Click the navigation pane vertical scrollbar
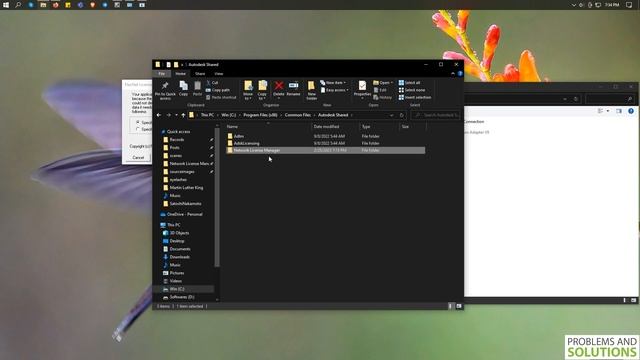Screen dimensions: 640x360 pos(217,197)
